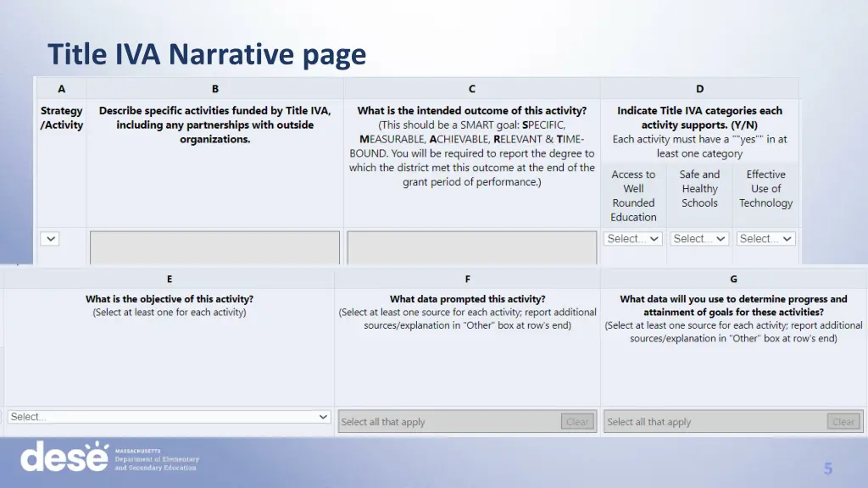
Task: Click 'Strategy /Activity' column label
Action: pyautogui.click(x=61, y=118)
